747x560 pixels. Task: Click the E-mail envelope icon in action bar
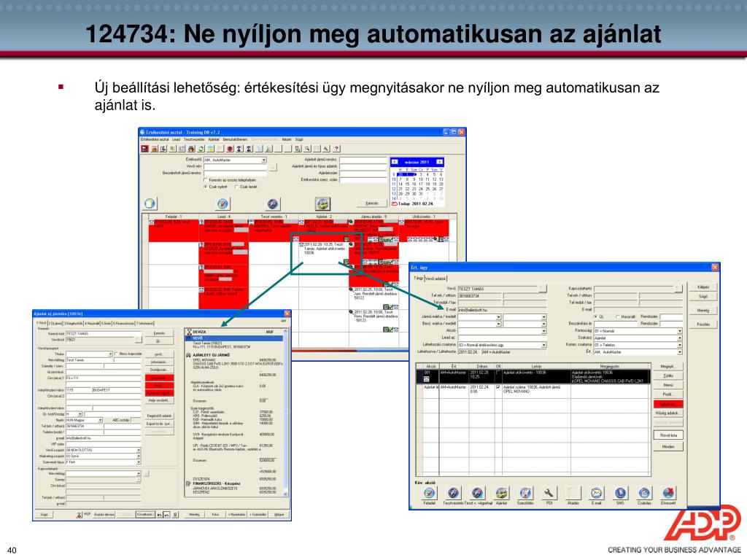[x=597, y=493]
